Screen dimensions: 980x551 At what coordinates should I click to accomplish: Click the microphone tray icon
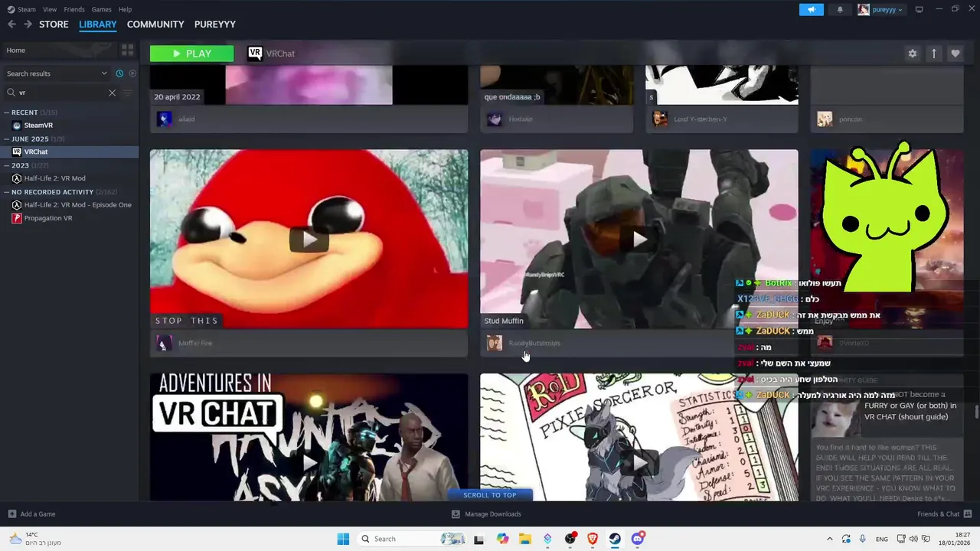tap(862, 539)
